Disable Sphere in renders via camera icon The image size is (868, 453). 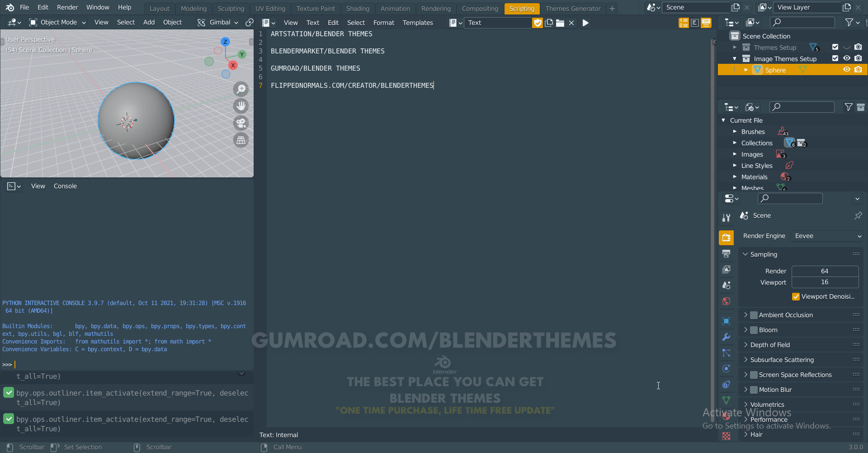(x=858, y=70)
